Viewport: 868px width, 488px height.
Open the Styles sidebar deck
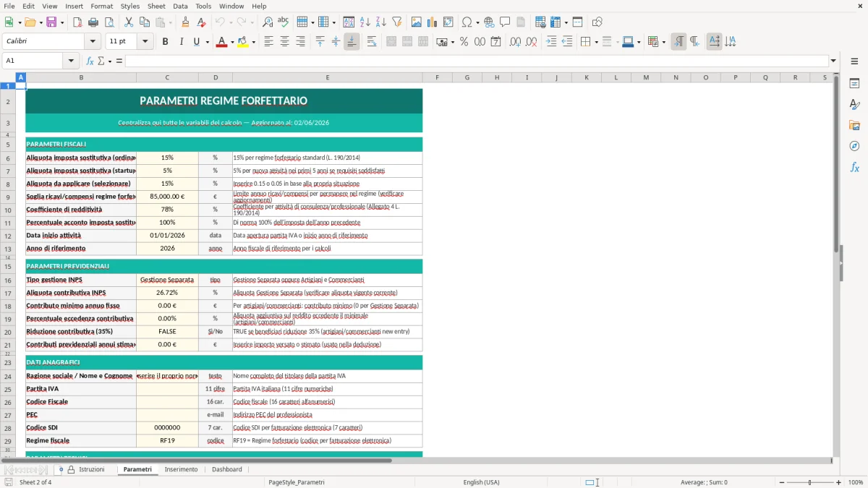(854, 105)
